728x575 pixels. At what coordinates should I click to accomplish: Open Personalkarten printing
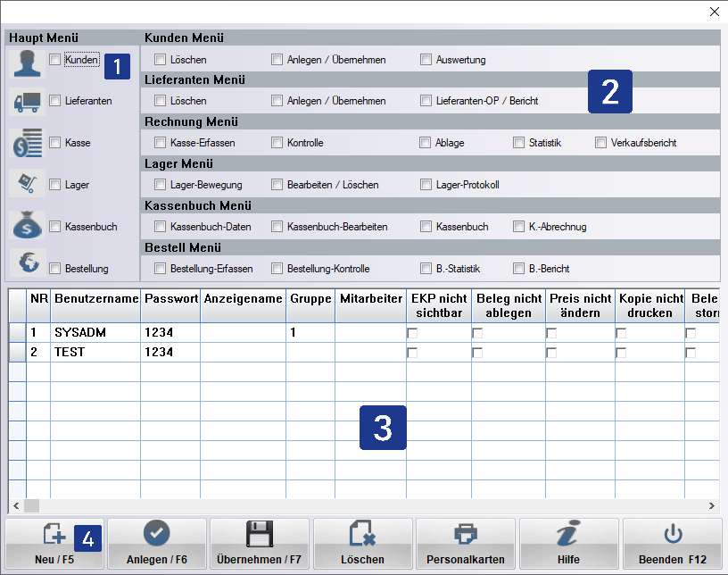click(x=466, y=544)
